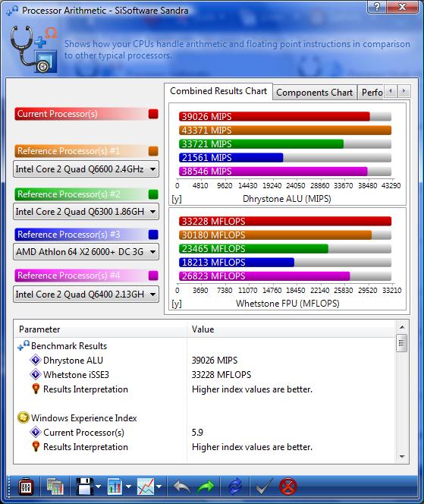The width and height of the screenshot is (424, 504).
Task: Select the Whetstone iSSE3 result row
Action: click(204, 375)
